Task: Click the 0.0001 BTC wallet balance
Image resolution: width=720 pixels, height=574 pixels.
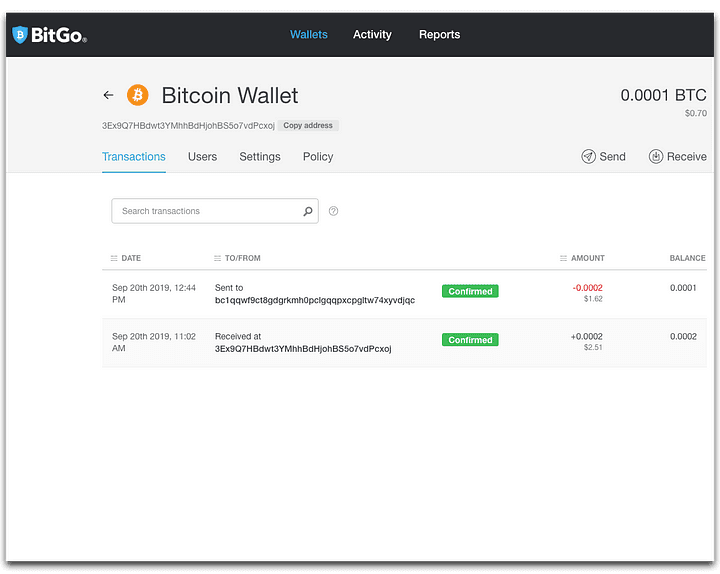Action: coord(664,95)
